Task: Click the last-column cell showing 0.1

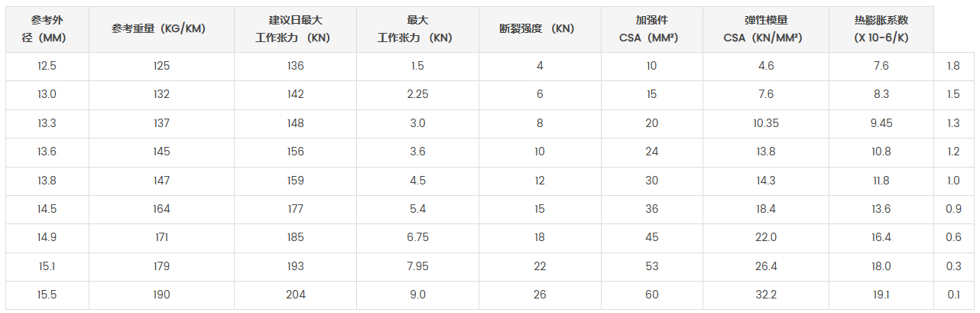Action: coord(953,295)
